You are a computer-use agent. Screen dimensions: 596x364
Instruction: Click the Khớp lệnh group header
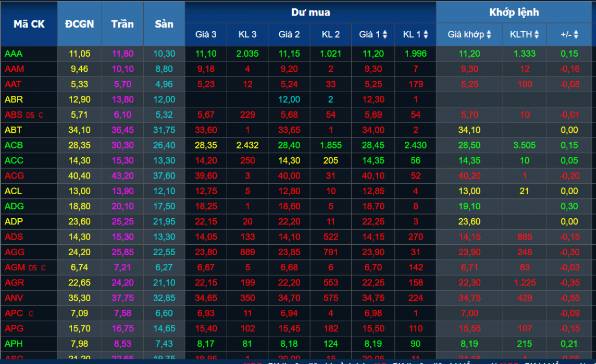click(514, 12)
